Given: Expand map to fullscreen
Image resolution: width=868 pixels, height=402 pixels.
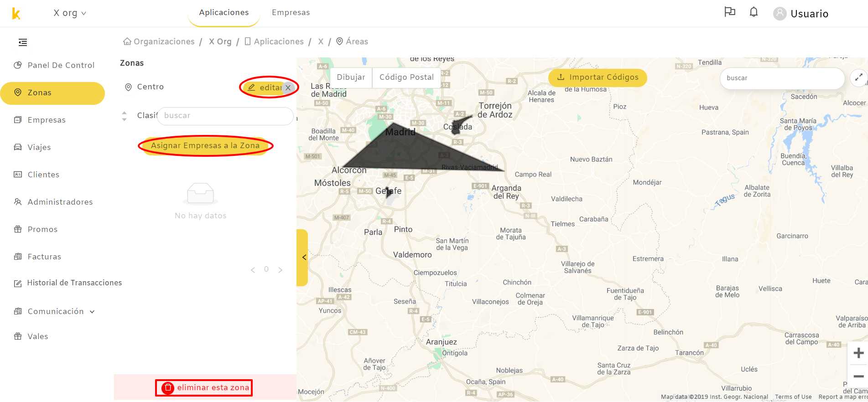Looking at the screenshot, I should click(858, 78).
